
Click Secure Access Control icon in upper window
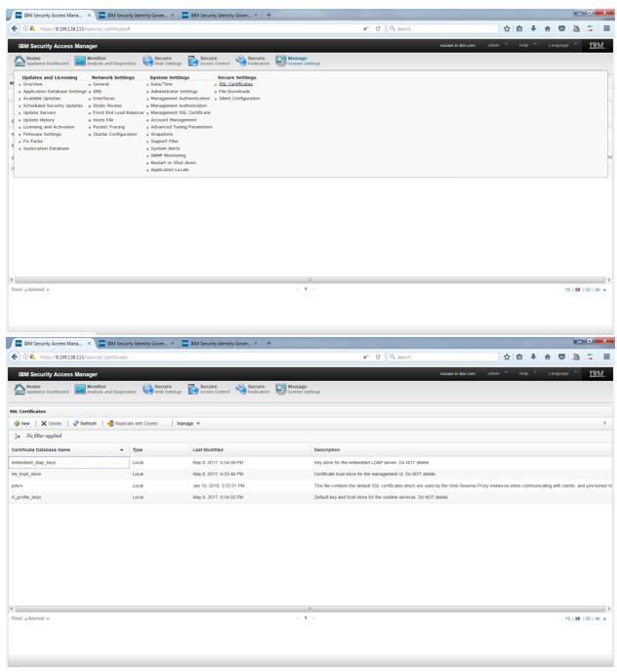(x=193, y=61)
